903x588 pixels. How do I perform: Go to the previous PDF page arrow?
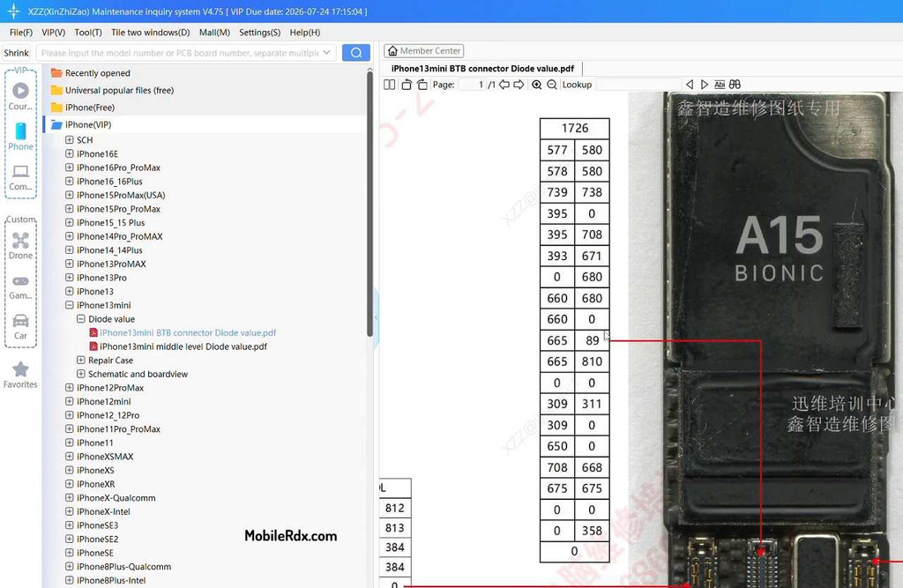(504, 85)
